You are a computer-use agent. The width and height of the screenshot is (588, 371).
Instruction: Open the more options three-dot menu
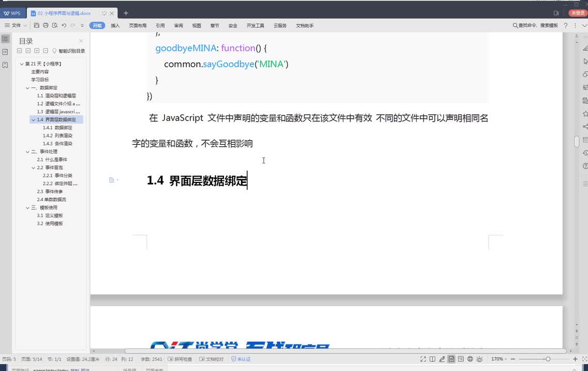click(x=575, y=25)
